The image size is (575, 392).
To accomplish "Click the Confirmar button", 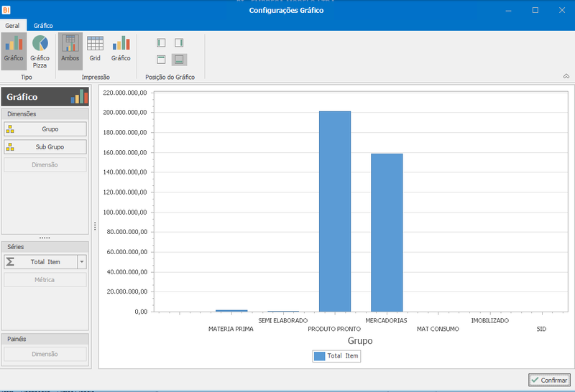I will (x=549, y=380).
